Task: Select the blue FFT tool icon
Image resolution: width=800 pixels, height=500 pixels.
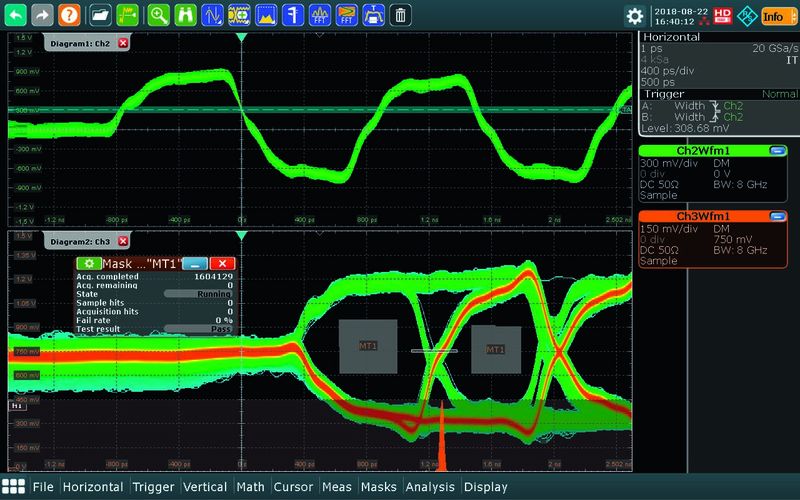Action: click(320, 15)
